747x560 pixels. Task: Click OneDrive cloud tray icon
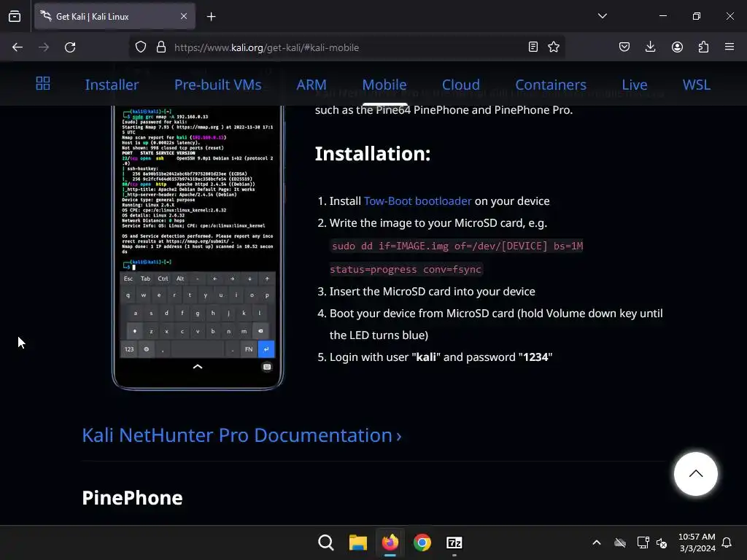coord(620,542)
